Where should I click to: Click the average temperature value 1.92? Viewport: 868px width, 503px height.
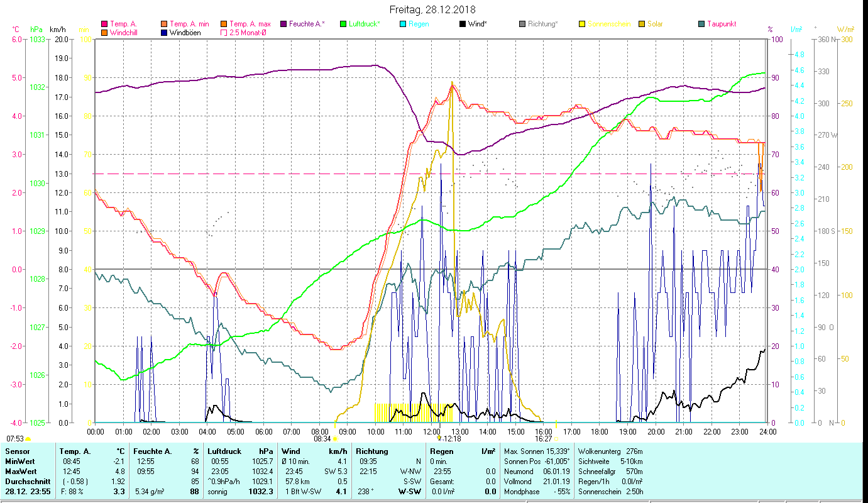click(119, 482)
